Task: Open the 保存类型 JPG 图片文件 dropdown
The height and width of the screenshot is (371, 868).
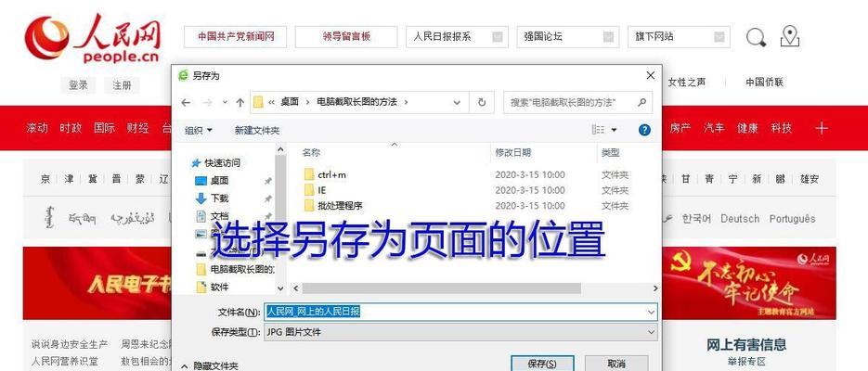Action: tap(460, 332)
